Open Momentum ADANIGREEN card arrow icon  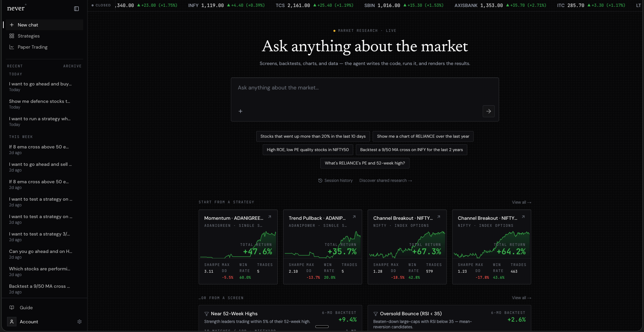pyautogui.click(x=270, y=217)
